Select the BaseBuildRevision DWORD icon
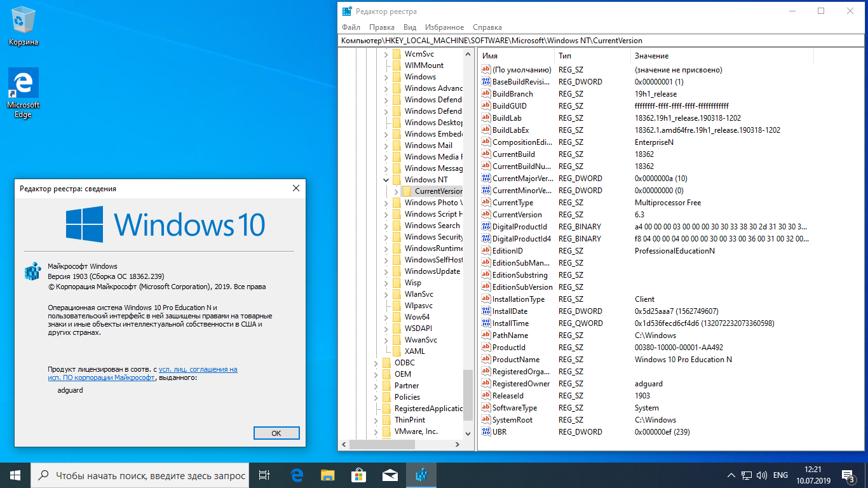The height and width of the screenshot is (488, 868). click(486, 82)
